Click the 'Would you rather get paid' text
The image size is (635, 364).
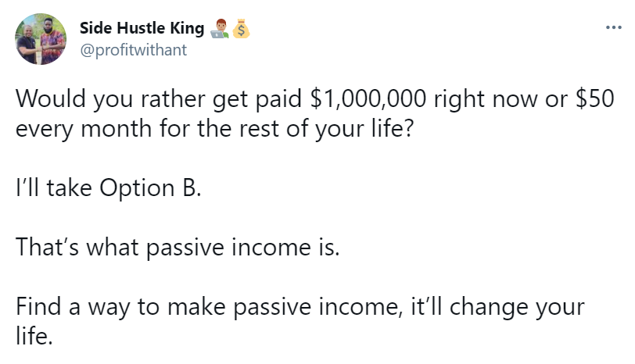(159, 98)
